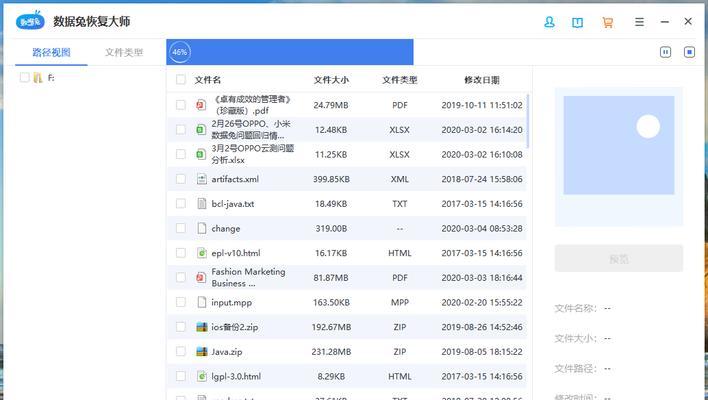Tick the F: drive checkbox
708x400 pixels.
(24, 77)
